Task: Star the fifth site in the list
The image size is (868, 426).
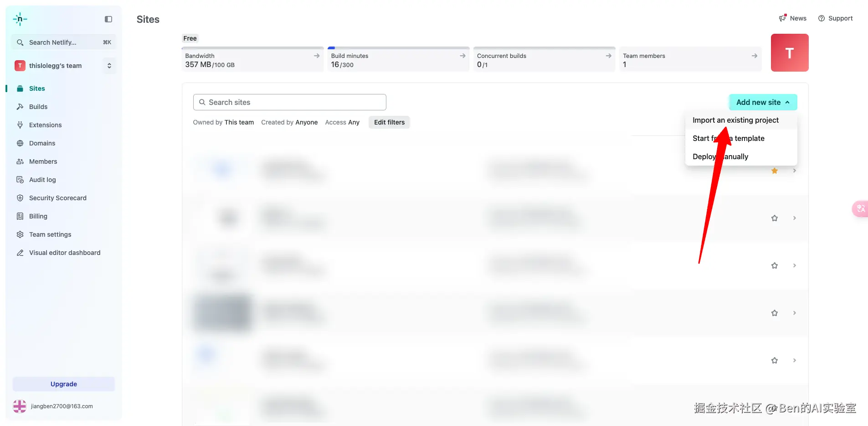Action: [775, 360]
